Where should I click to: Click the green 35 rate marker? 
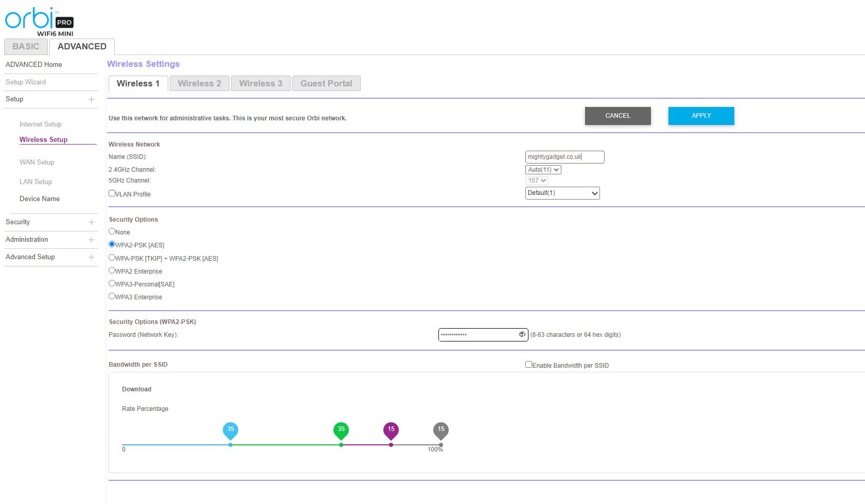click(341, 430)
